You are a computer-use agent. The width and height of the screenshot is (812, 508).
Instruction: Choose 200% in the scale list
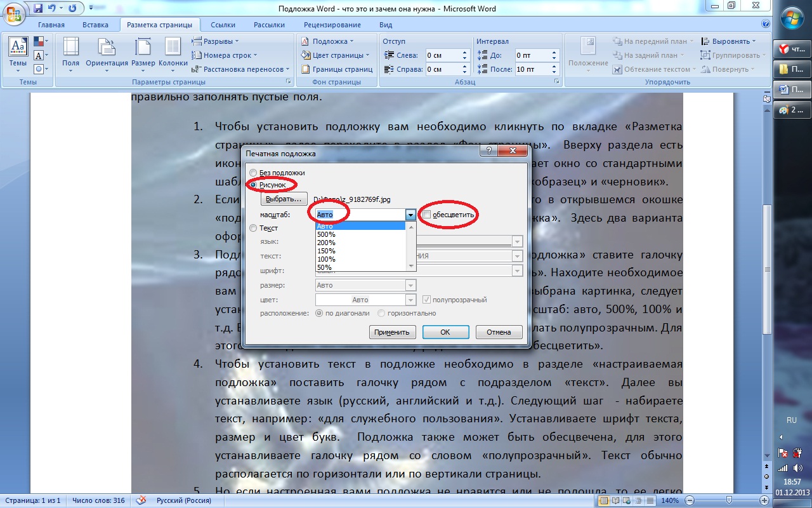[x=361, y=243]
